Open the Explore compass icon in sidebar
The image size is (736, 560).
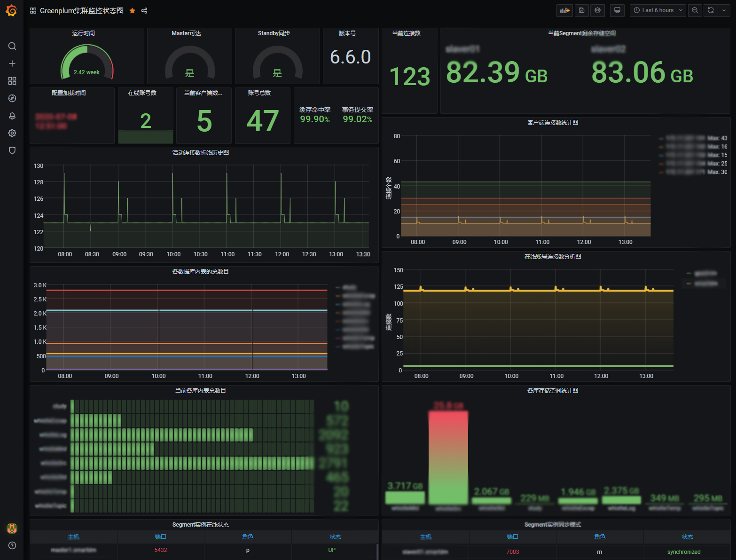12,98
